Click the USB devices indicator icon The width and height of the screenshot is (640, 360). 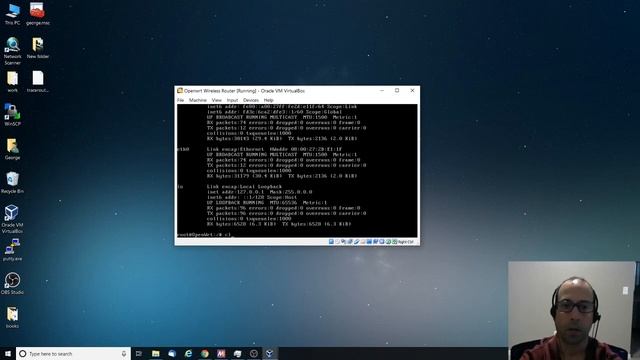[x=356, y=242]
